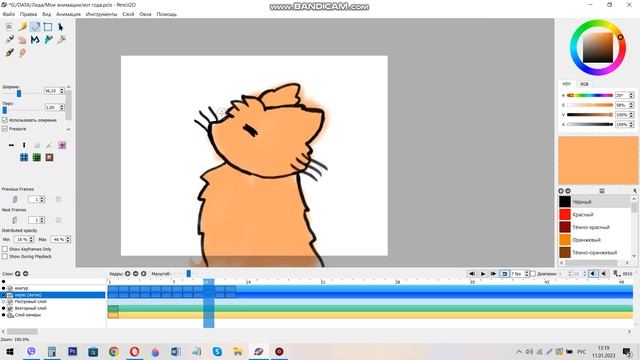The width and height of the screenshot is (640, 360).
Task: Open the Правка menu
Action: pyautogui.click(x=29, y=14)
